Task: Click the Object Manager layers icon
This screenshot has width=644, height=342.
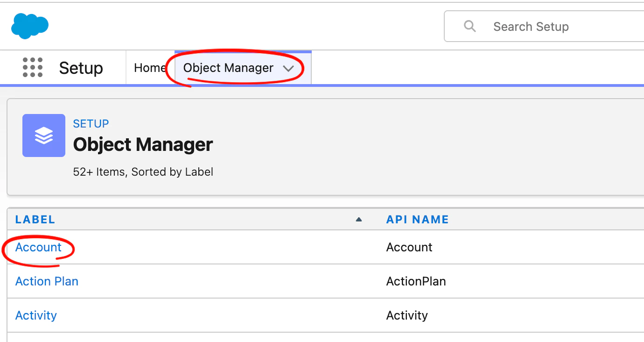Action: (x=44, y=135)
